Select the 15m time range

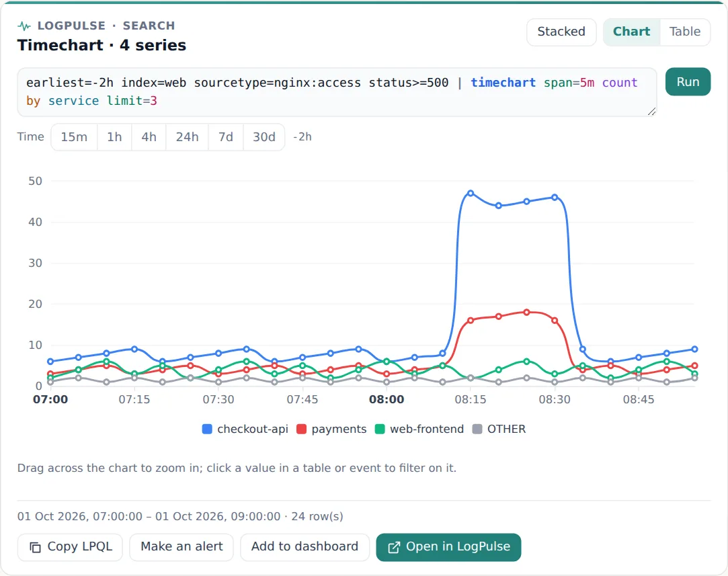(74, 137)
